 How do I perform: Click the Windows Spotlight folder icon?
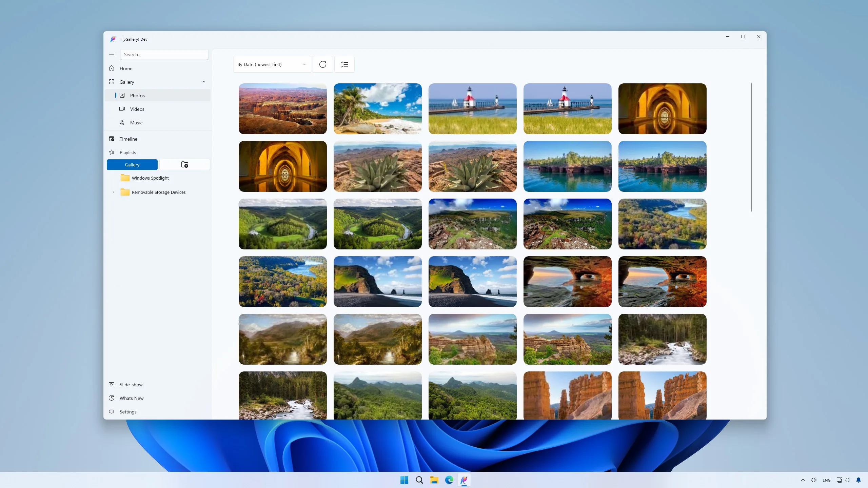(125, 178)
